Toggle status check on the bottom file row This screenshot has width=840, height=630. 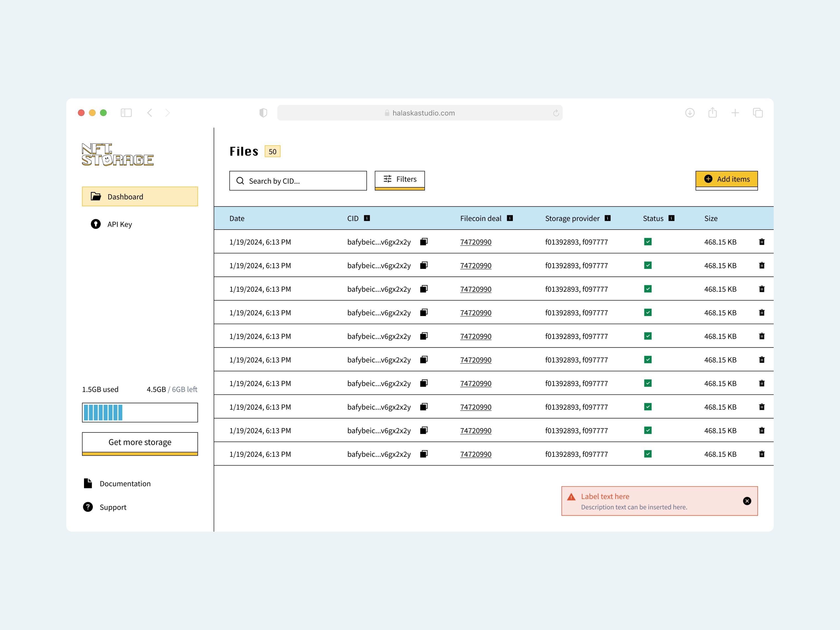(648, 454)
